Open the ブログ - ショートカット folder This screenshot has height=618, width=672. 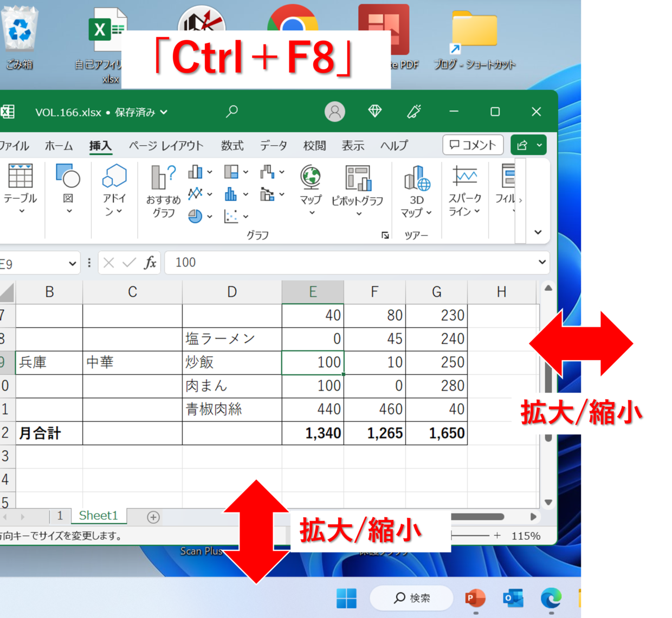[x=474, y=41]
